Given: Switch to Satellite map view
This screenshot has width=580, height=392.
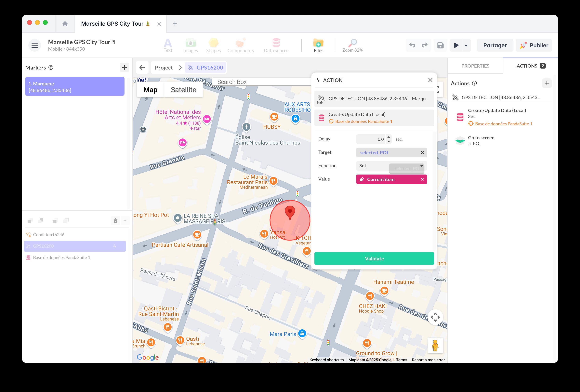Looking at the screenshot, I should pyautogui.click(x=183, y=89).
